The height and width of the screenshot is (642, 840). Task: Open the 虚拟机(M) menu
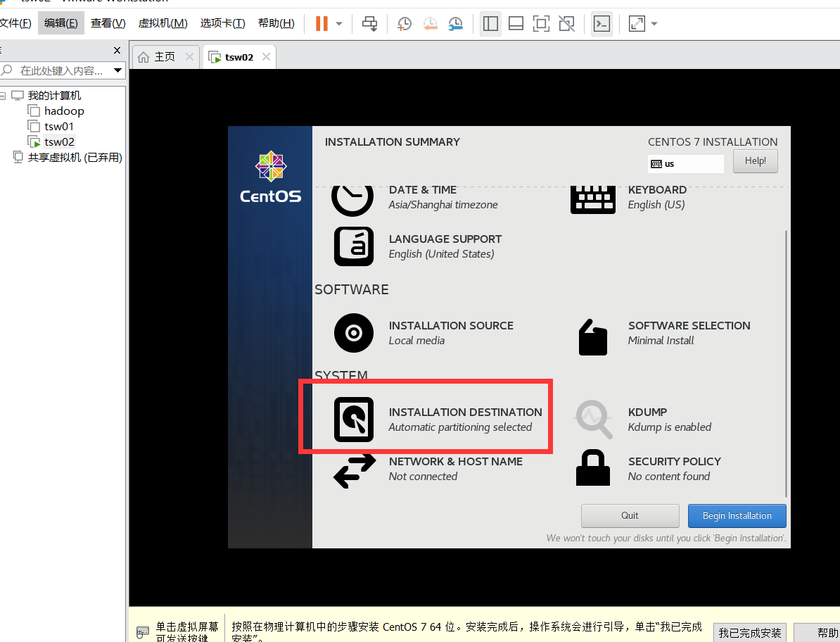[x=163, y=23]
